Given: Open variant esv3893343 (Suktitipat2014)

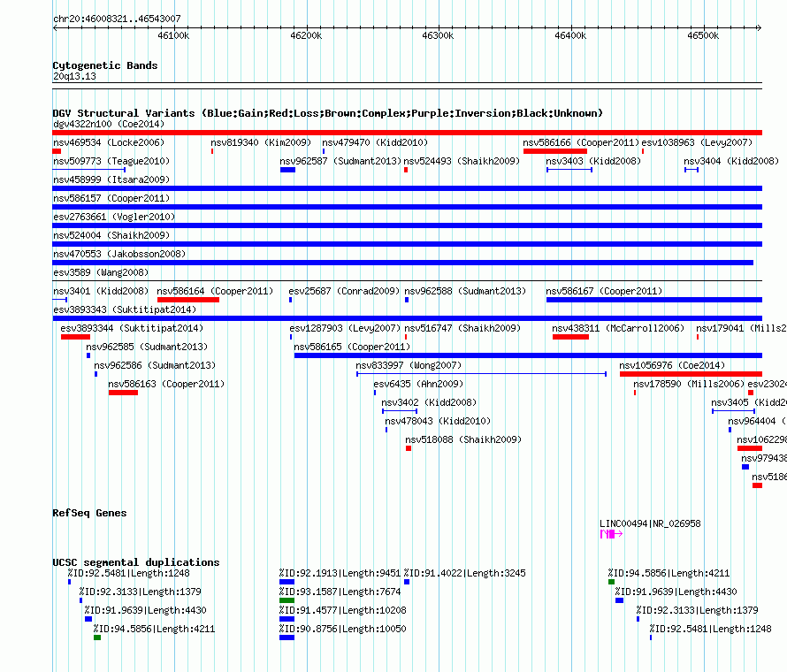Looking at the screenshot, I should click(125, 309).
